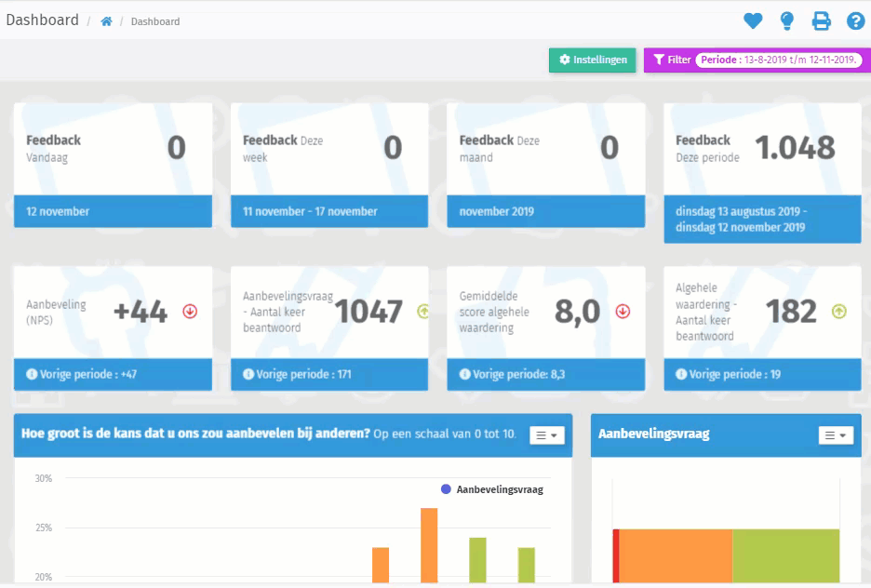Click 'dinsdag 13 augustus 2019' period bar
The width and height of the screenshot is (871, 588).
(763, 219)
